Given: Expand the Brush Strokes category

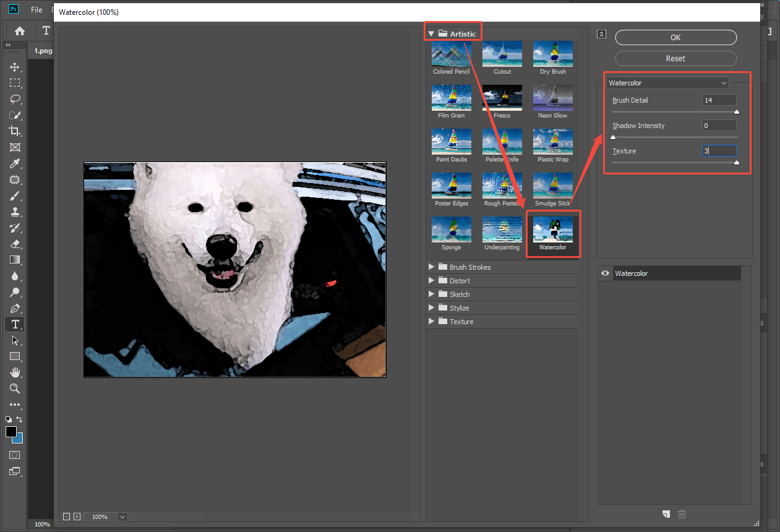Looking at the screenshot, I should [x=431, y=267].
